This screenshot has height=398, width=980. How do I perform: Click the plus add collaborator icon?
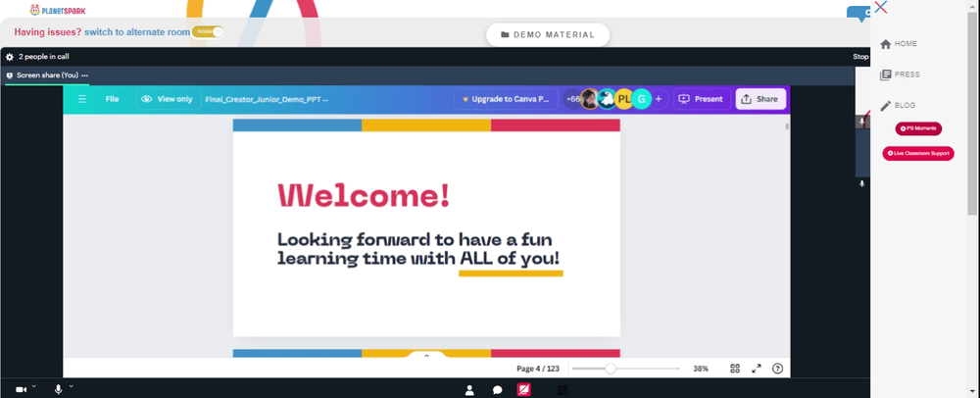[x=659, y=99]
